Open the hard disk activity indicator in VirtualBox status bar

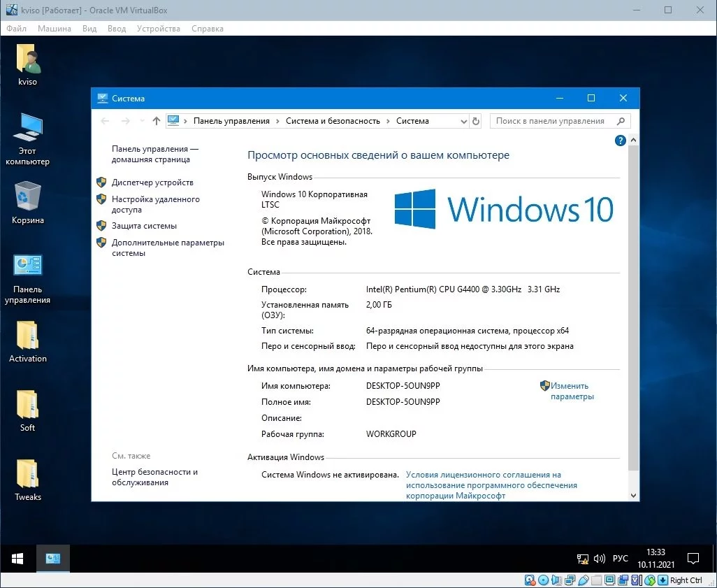point(530,580)
